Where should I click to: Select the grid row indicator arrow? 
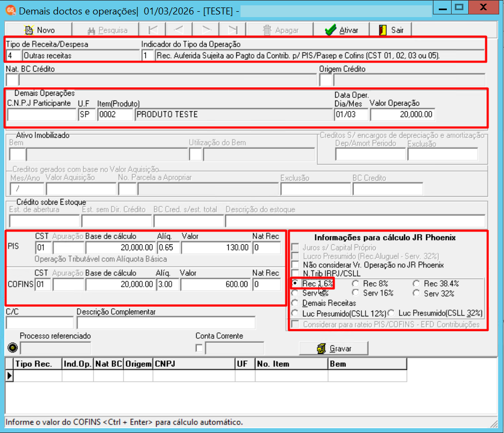point(9,375)
